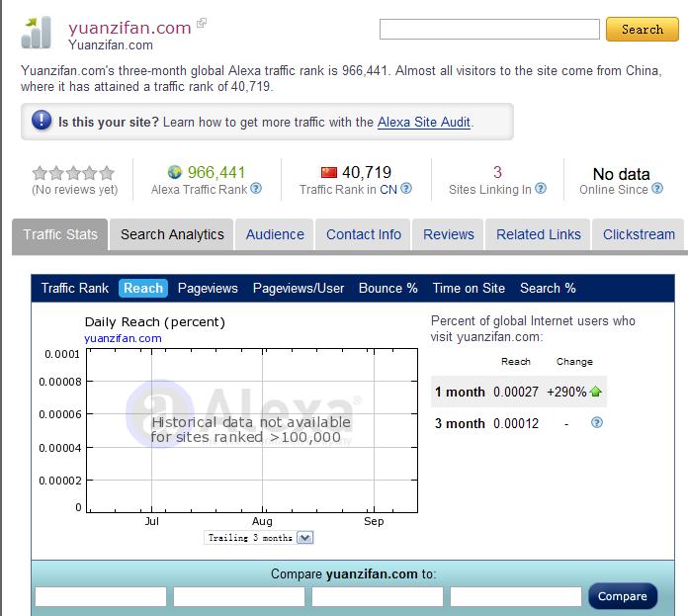Viewport: 688px width, 616px height.
Task: Open the Alexa Site Audit link
Action: click(424, 123)
